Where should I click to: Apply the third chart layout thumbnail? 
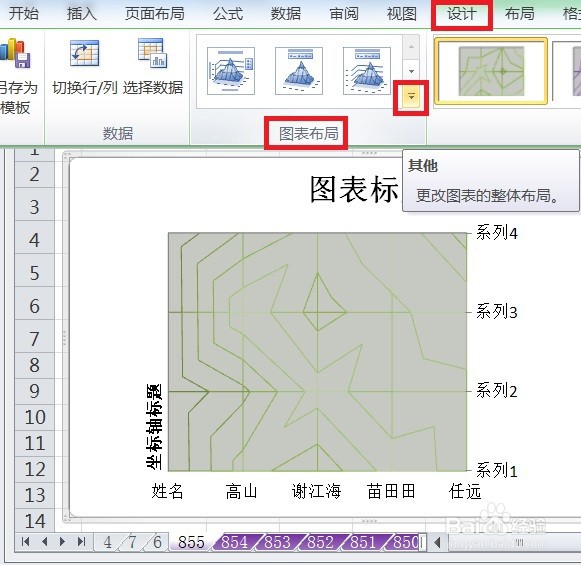coord(367,71)
